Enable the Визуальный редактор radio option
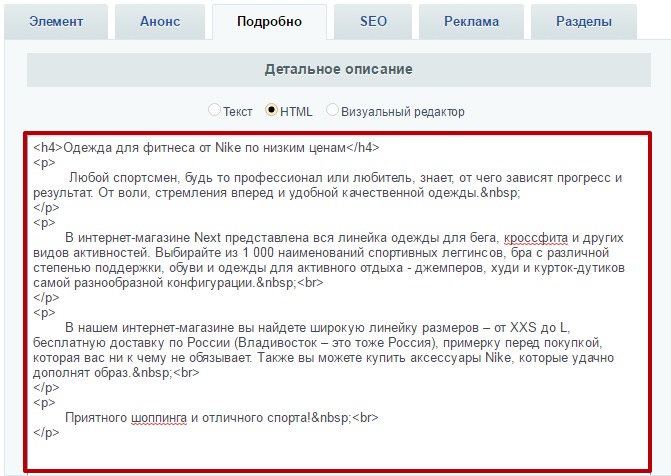Viewport: 671px width, 476px height. [332, 110]
